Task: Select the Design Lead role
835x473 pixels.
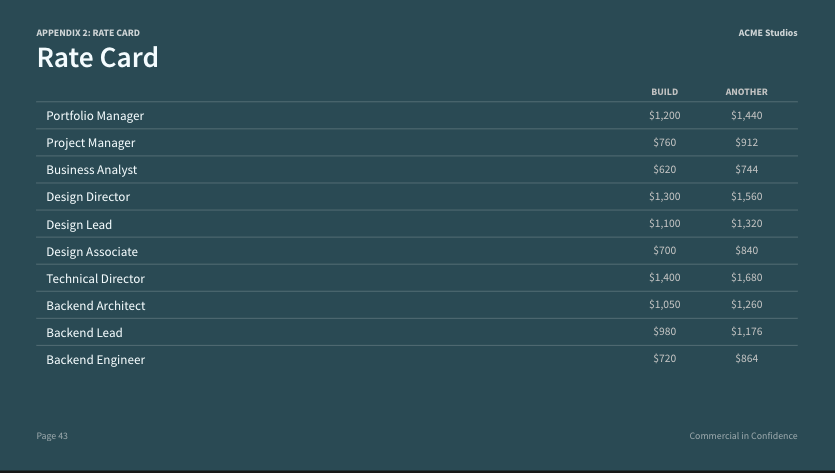Action: 79,224
